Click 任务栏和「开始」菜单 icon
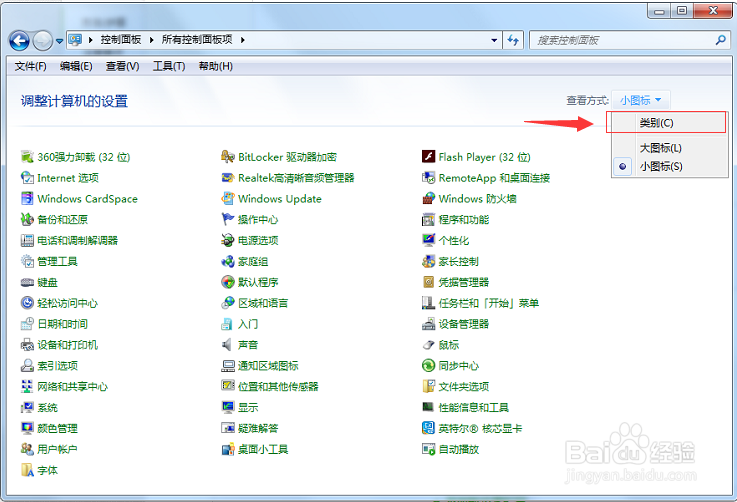Screen dimensions: 737x502 [428, 303]
